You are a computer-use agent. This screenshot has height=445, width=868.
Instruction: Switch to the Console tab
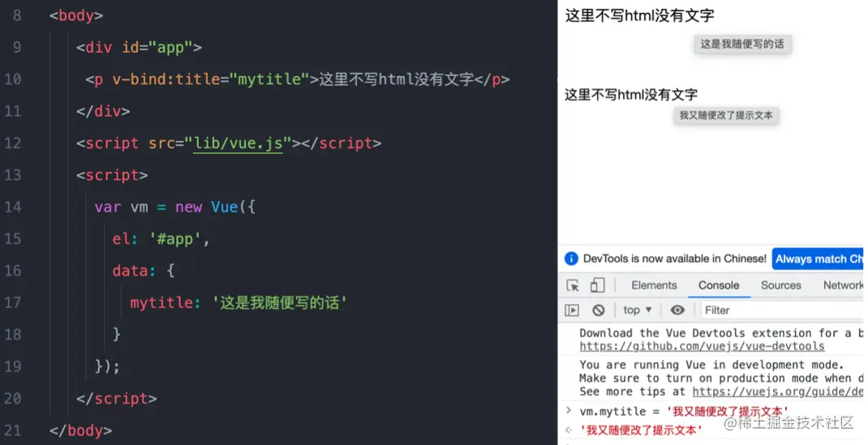(719, 285)
